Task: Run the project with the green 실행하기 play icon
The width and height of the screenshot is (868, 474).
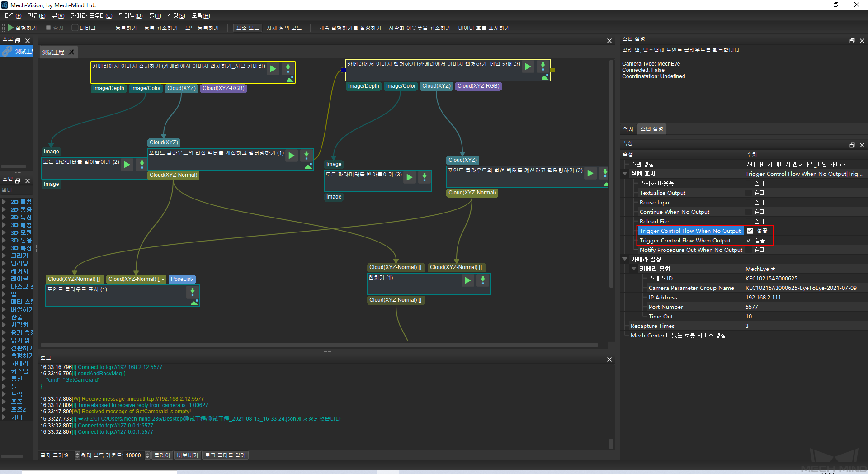Action: point(11,28)
